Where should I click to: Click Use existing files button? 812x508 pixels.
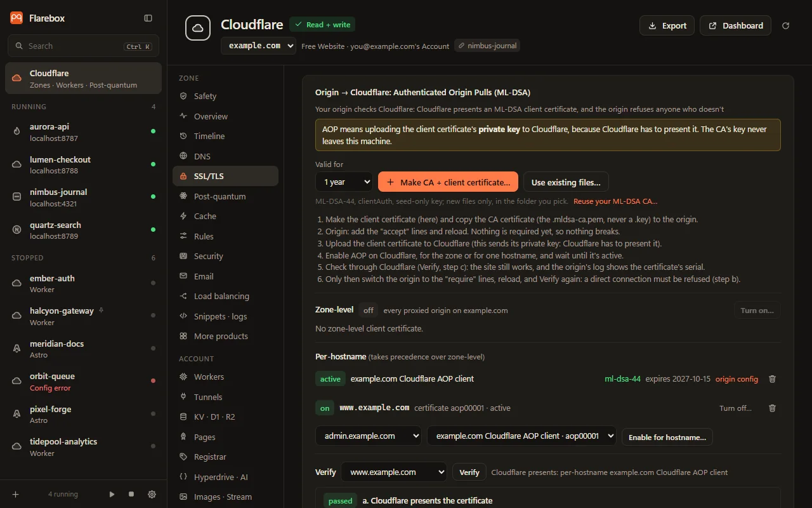pyautogui.click(x=566, y=182)
